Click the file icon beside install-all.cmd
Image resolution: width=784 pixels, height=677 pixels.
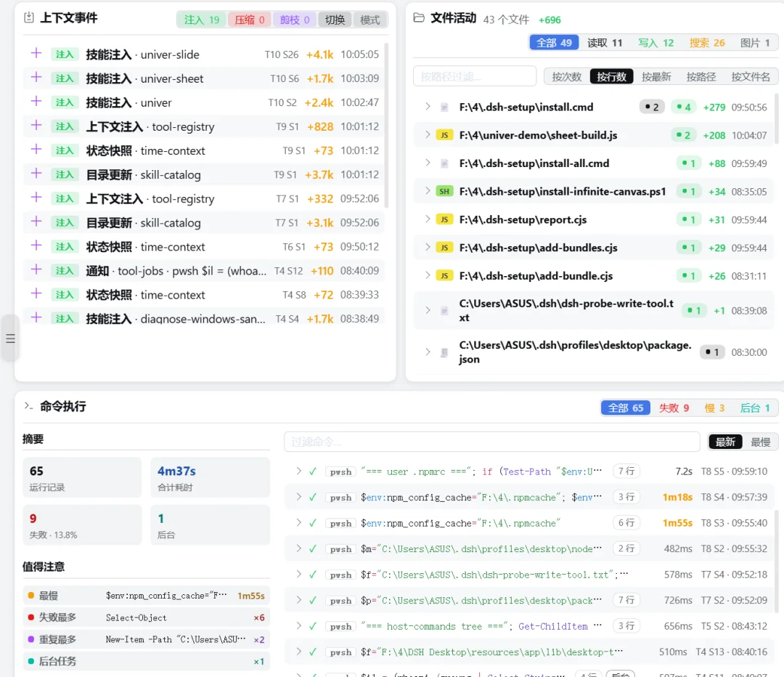pos(444,163)
